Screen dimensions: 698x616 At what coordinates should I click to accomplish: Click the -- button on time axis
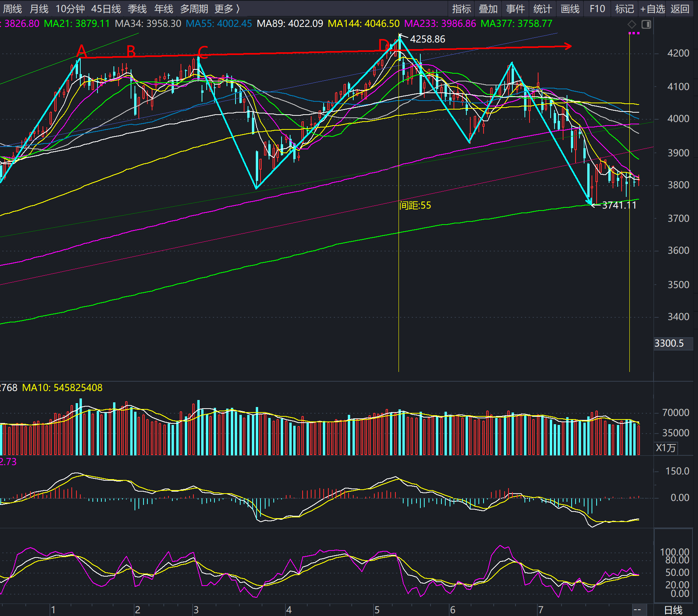[638, 610]
